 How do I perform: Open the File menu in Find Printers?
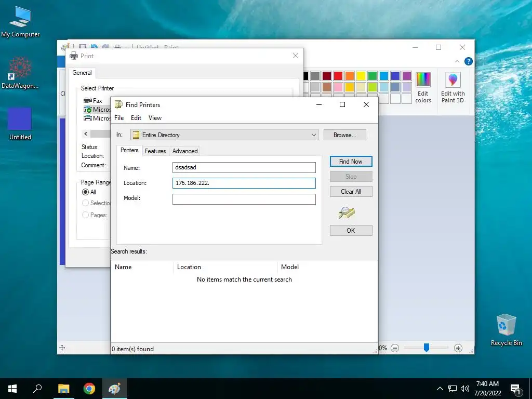tap(119, 118)
